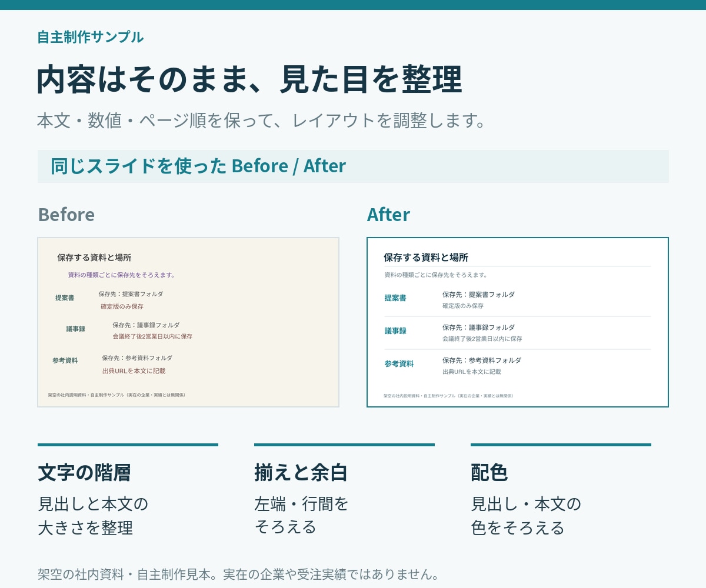
Task: Click the "文字の階層" heading
Action: [84, 472]
